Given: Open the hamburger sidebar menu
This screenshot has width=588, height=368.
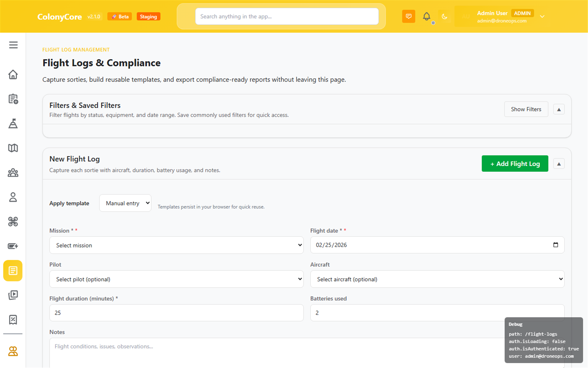Looking at the screenshot, I should pyautogui.click(x=13, y=45).
